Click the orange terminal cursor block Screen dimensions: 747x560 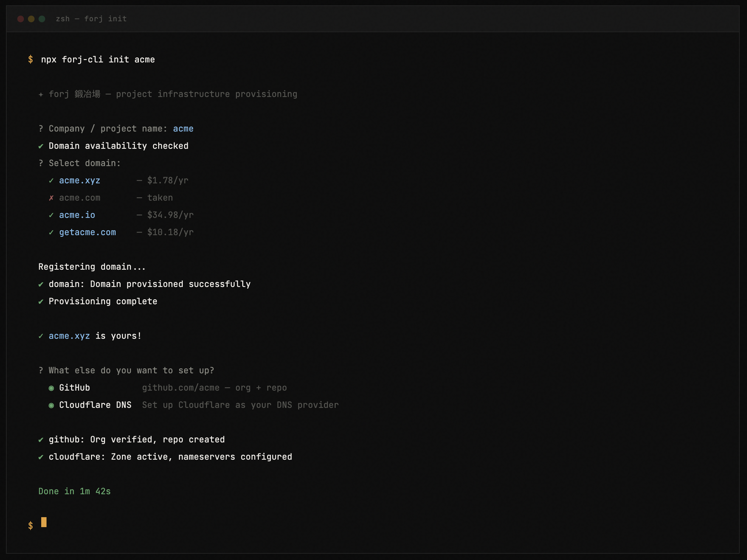[x=44, y=522]
